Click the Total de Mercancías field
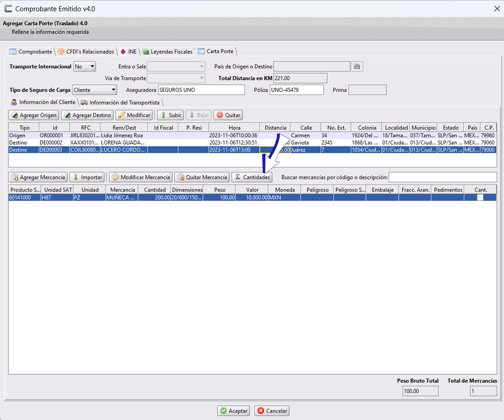This screenshot has height=420, width=504. coord(483,391)
